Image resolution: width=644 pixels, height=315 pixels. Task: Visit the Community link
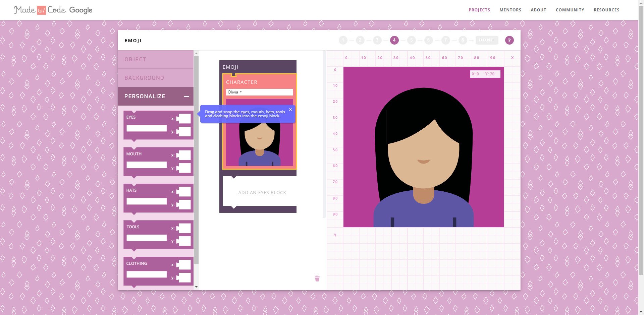click(570, 10)
